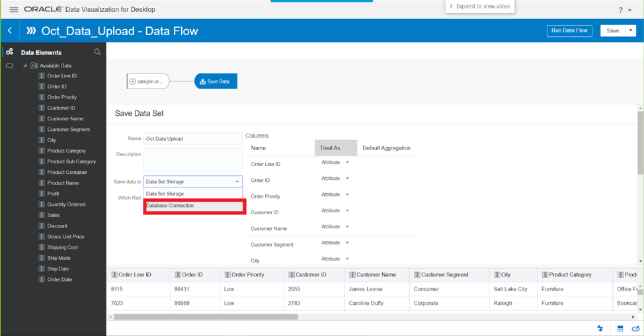
Task: Choose Data Set Storage option in list
Action: [193, 194]
